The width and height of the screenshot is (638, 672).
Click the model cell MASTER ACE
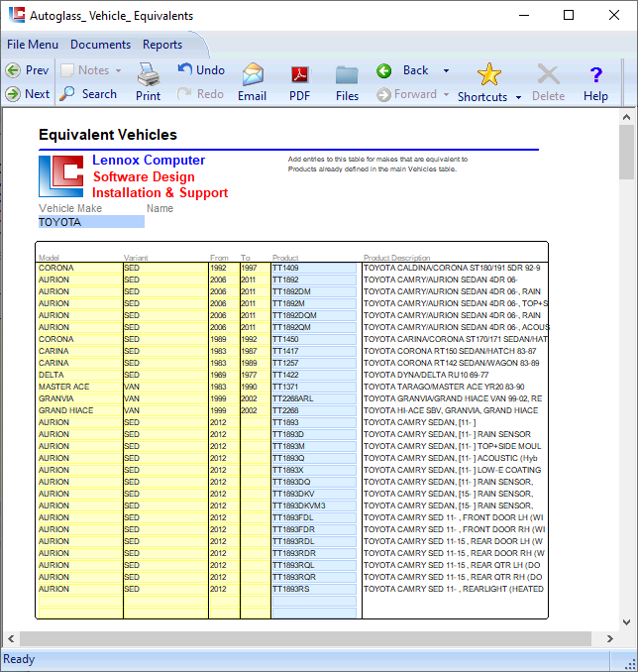click(x=80, y=387)
